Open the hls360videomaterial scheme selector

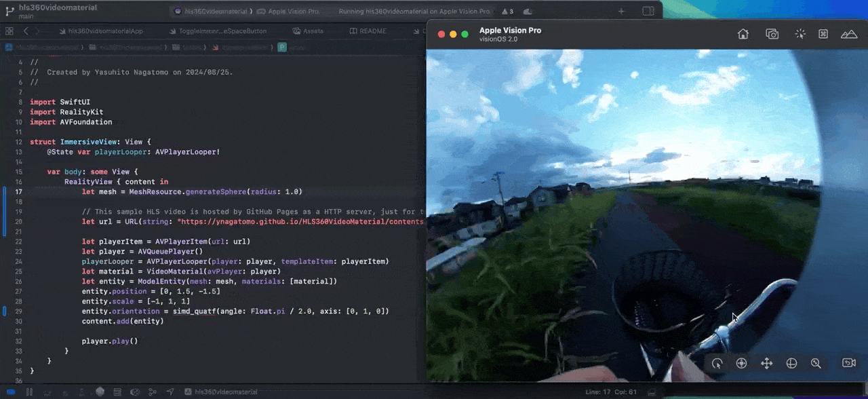(216, 12)
